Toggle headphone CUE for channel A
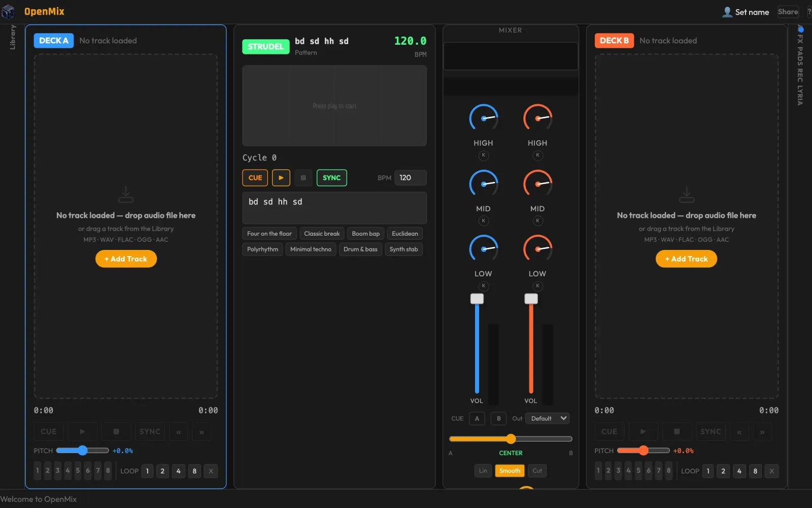812x508 pixels. coord(477,419)
